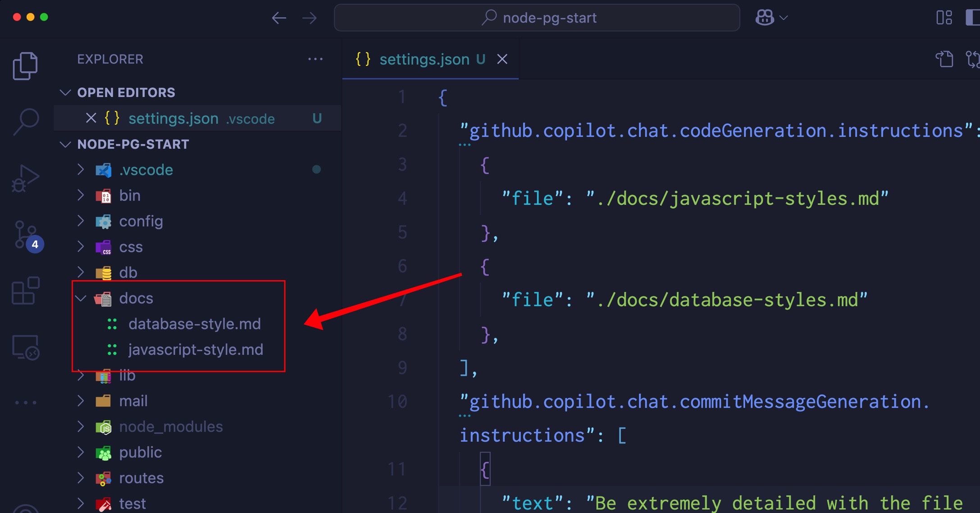
Task: Open the Explorer view in the activity bar
Action: (26, 65)
